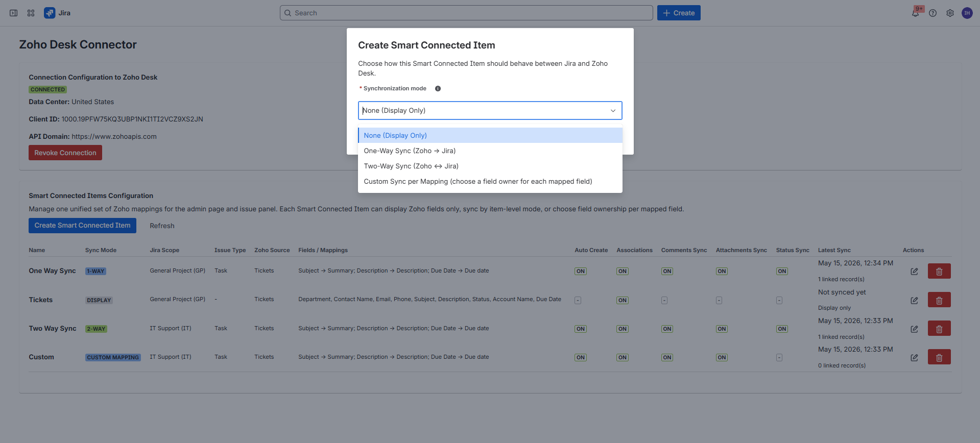Click the Create button in the header

tap(679, 13)
